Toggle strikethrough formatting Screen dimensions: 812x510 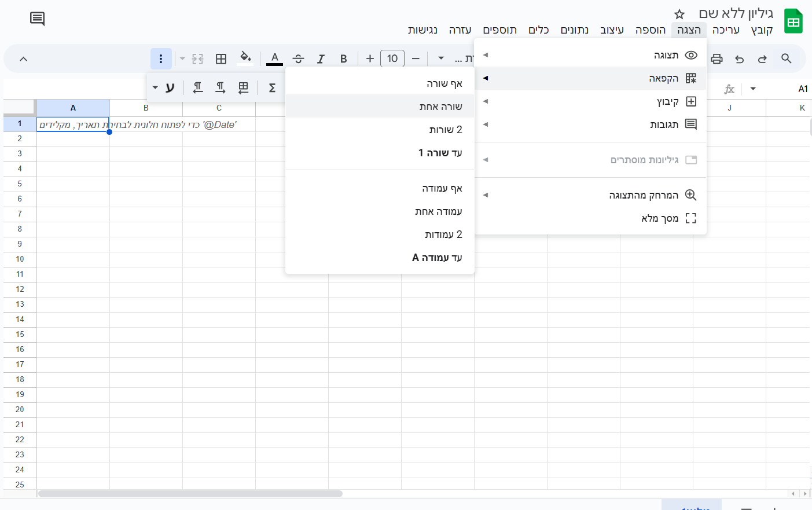coord(298,58)
